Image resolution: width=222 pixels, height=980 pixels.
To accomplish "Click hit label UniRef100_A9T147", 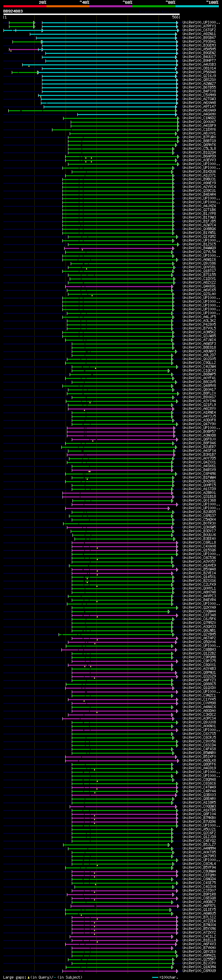I will pos(199,106).
